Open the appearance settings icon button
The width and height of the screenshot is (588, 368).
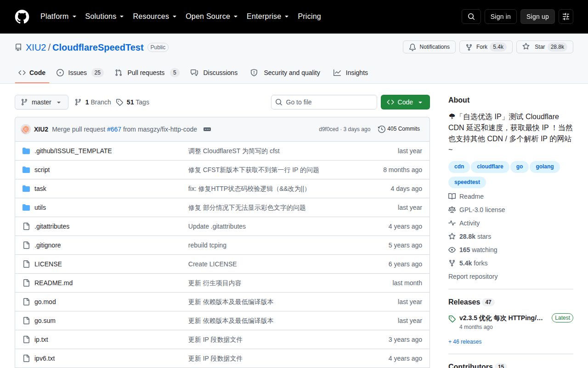point(566,17)
